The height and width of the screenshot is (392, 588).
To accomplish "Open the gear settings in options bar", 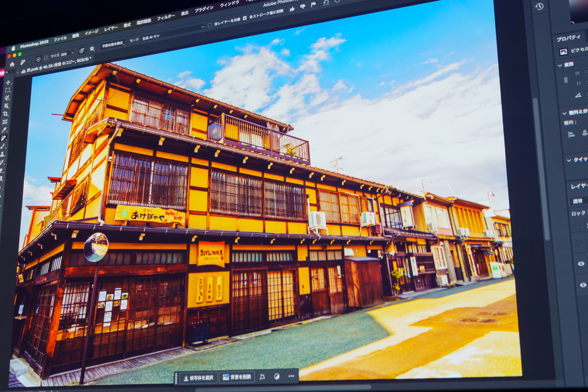I will point(92,48).
